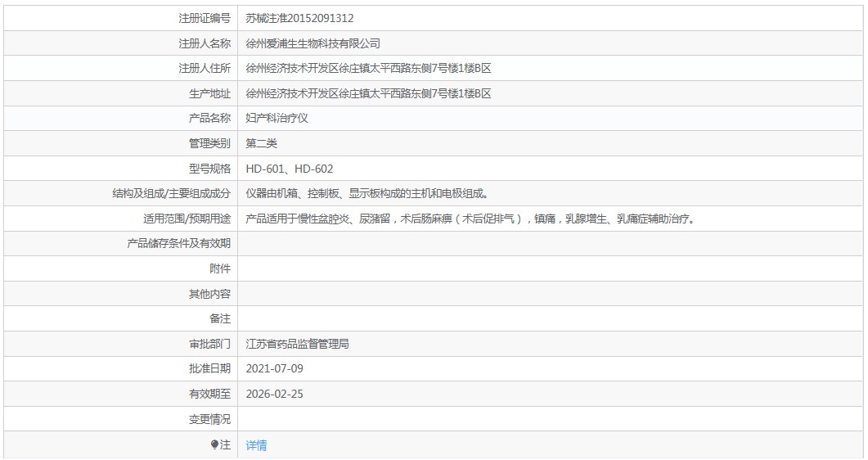Image resolution: width=868 pixels, height=460 pixels.
Task: Click the bulb icon next to 注
Action: (x=215, y=444)
